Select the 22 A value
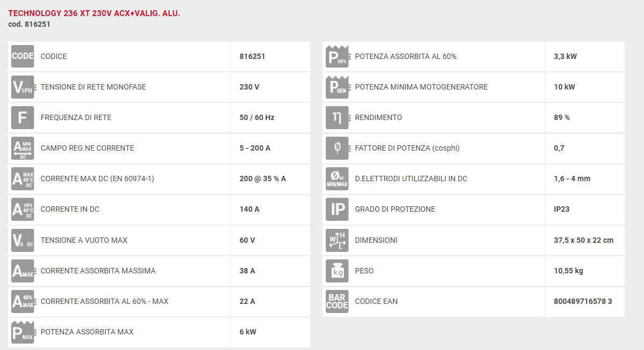The height and width of the screenshot is (350, 644). pos(247,301)
